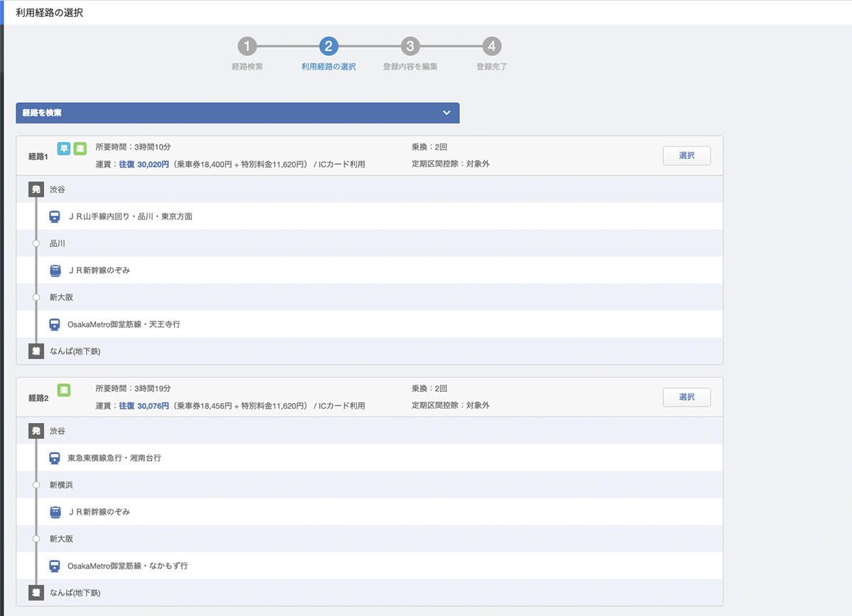This screenshot has height=616, width=852.
Task: Click 新大阪 station in 経路2
Action: [x=61, y=539]
